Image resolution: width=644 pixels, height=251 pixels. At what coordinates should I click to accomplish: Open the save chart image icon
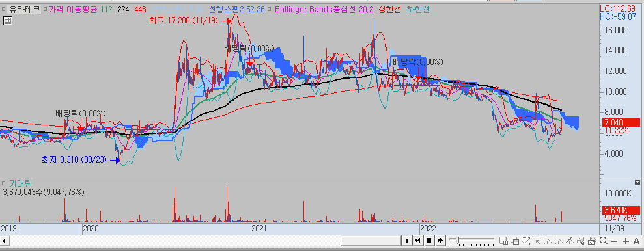[592, 241]
